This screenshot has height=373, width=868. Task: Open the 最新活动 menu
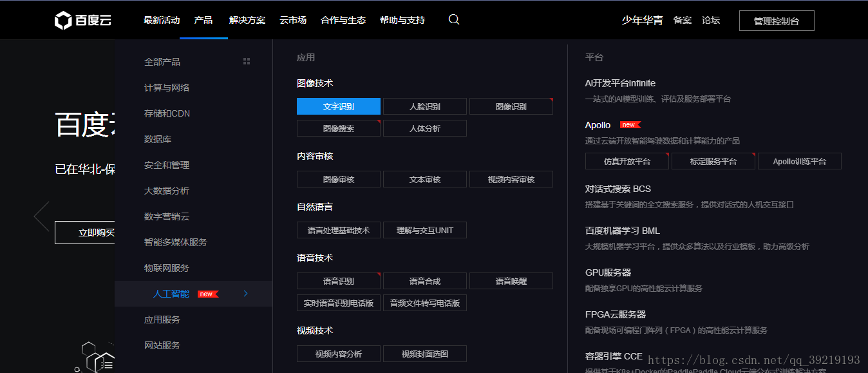coord(162,20)
